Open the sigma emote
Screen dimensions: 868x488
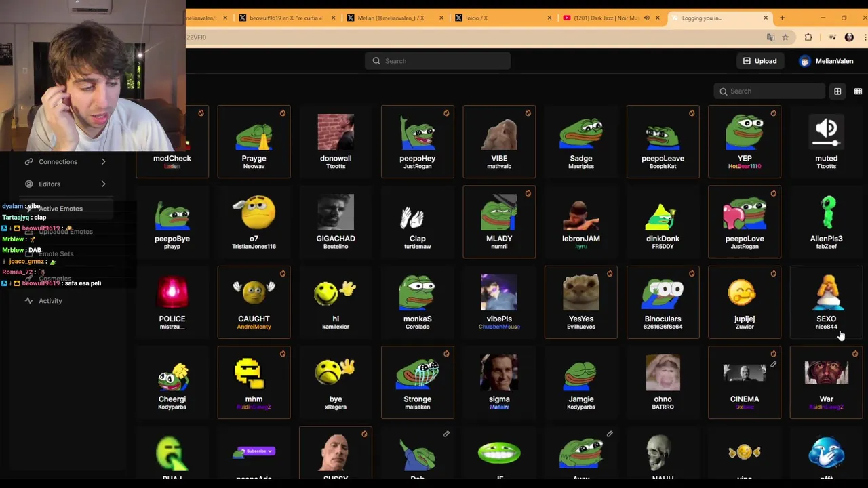[499, 383]
